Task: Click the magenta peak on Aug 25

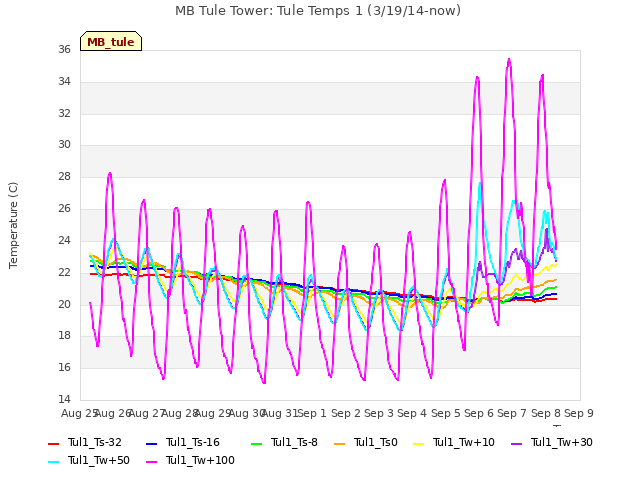Action: pyautogui.click(x=110, y=174)
